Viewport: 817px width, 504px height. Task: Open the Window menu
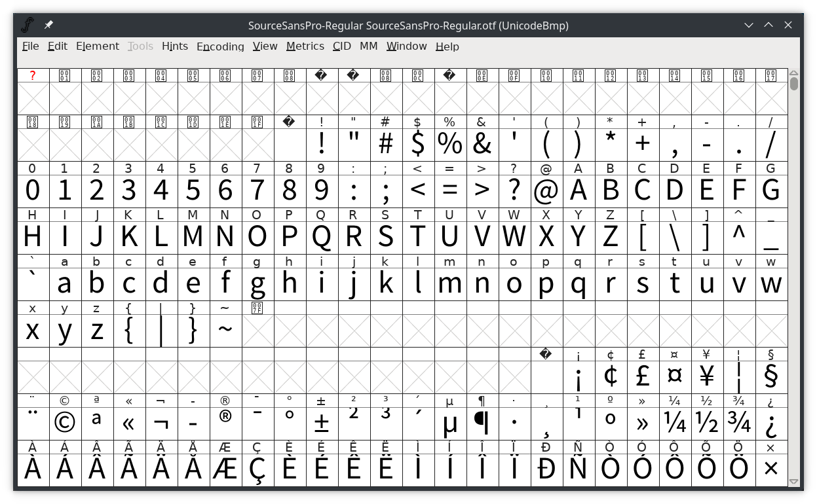point(406,46)
